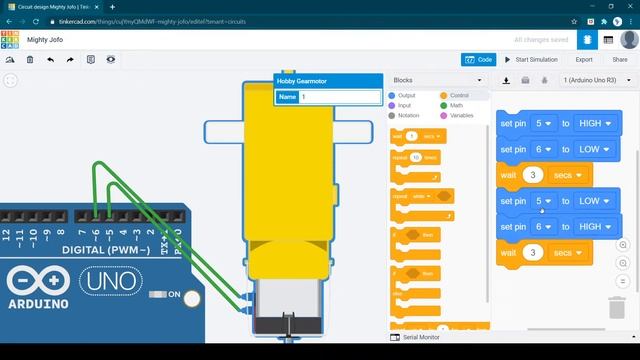
Task: Open LOW dropdown in fourth block
Action: point(594,201)
